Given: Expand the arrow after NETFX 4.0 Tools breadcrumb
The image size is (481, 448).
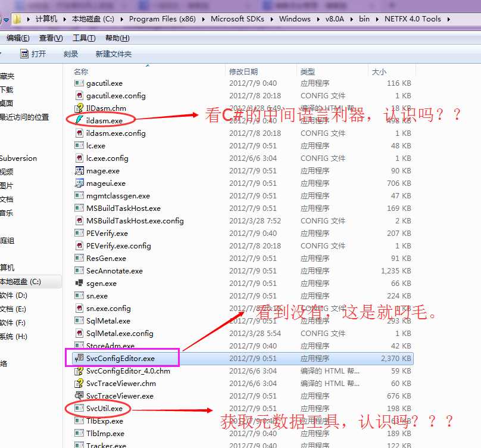Looking at the screenshot, I should point(449,19).
